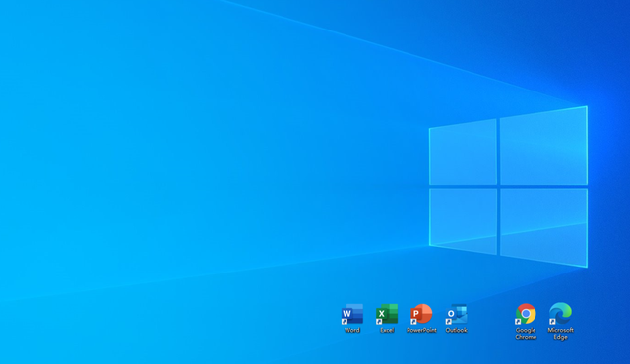Select the Excel desktop shortcut icon

point(387,314)
